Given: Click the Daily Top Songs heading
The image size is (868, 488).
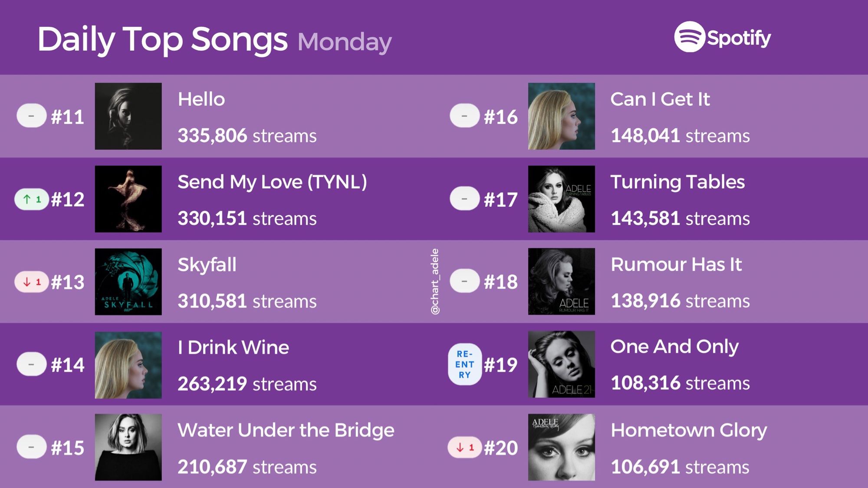Looking at the screenshot, I should pos(163,40).
